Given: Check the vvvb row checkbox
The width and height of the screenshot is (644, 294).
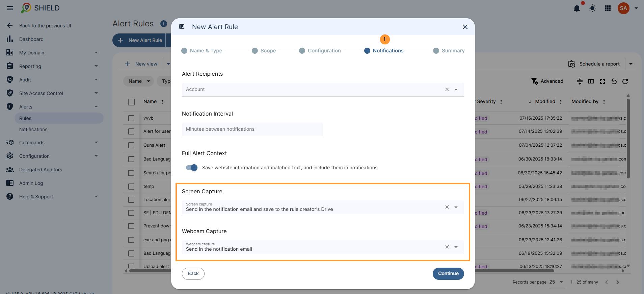Looking at the screenshot, I should coord(131,118).
